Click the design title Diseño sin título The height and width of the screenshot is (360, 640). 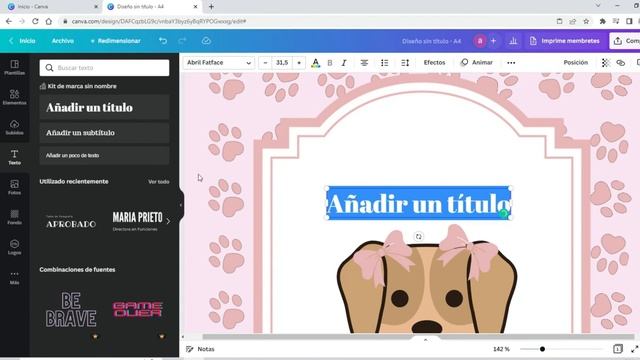point(431,41)
